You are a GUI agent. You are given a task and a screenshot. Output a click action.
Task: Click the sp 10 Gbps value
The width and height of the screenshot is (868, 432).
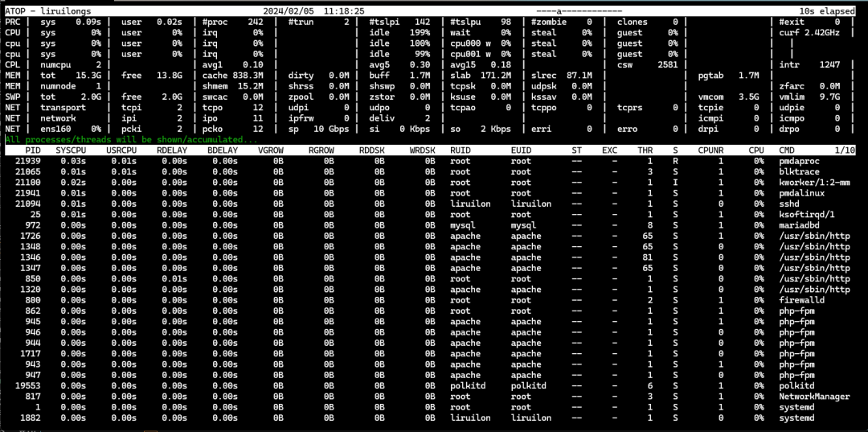[x=319, y=129]
